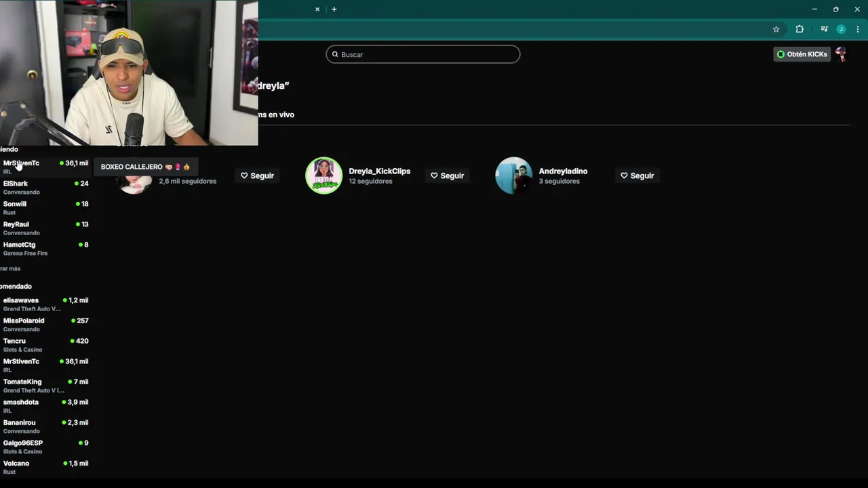Open elisawaves recommended channel
The height and width of the screenshot is (488, 868).
(x=45, y=304)
